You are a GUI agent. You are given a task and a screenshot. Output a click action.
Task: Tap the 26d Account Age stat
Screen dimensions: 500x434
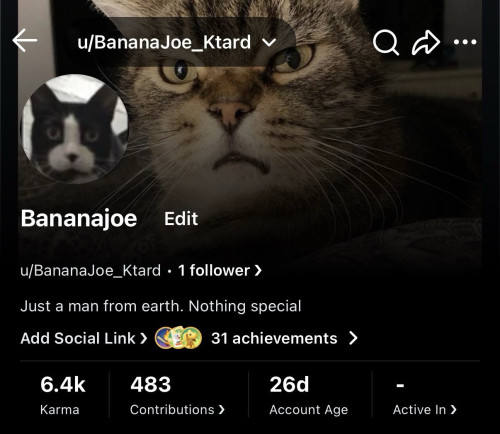coord(309,395)
